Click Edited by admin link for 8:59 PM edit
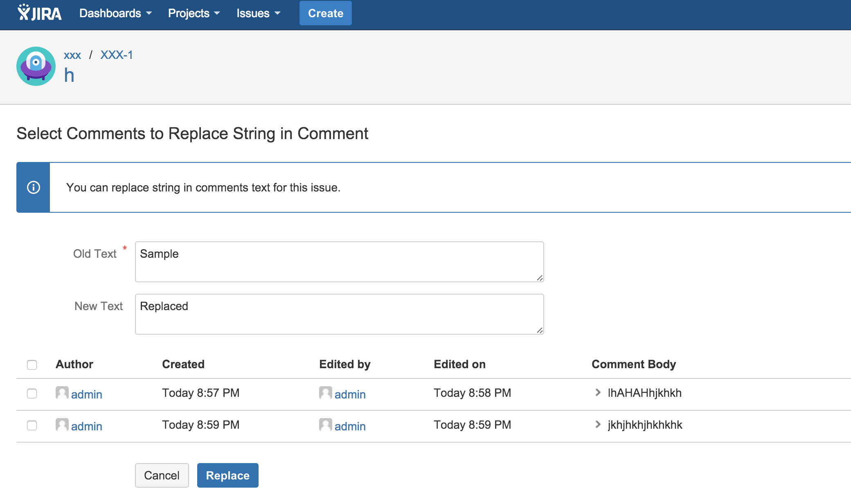This screenshot has width=851, height=504. pyautogui.click(x=350, y=426)
